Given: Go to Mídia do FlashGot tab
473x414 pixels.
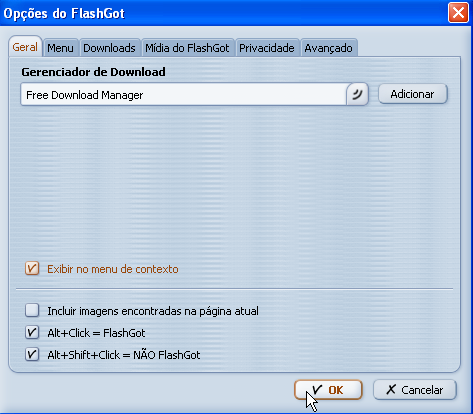Looking at the screenshot, I should pos(187,48).
